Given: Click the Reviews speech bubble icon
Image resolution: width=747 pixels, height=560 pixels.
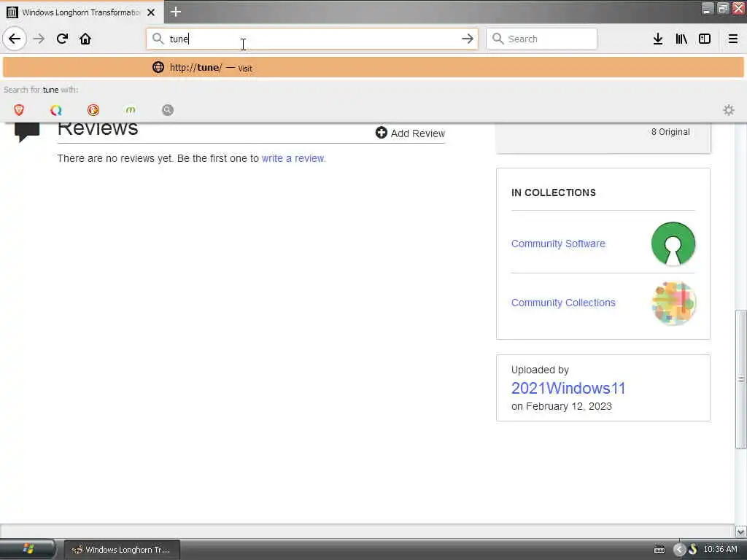Looking at the screenshot, I should click(x=27, y=132).
